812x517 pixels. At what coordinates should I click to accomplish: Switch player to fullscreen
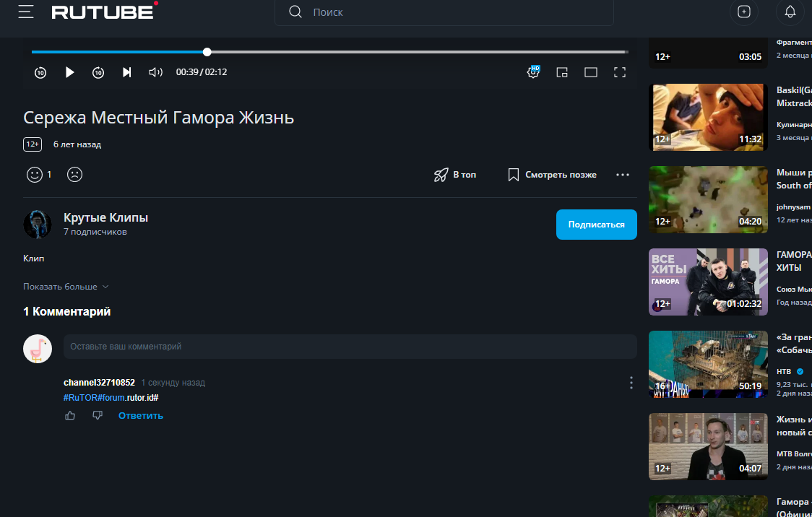pos(620,72)
